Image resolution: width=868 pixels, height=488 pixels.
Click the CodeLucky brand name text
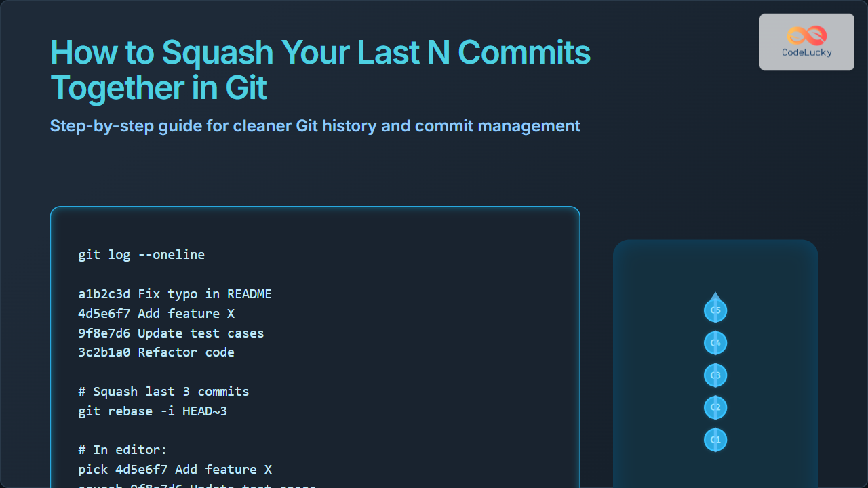806,53
